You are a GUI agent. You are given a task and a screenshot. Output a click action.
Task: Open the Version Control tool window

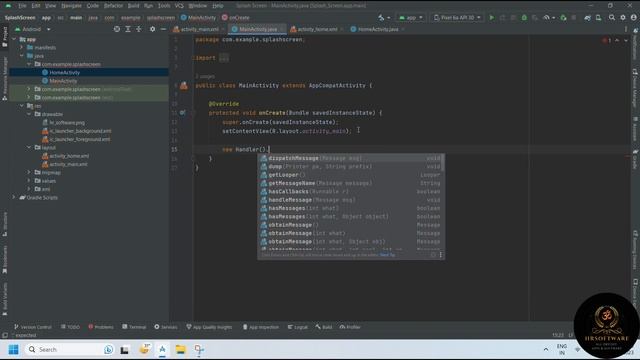coord(33,327)
